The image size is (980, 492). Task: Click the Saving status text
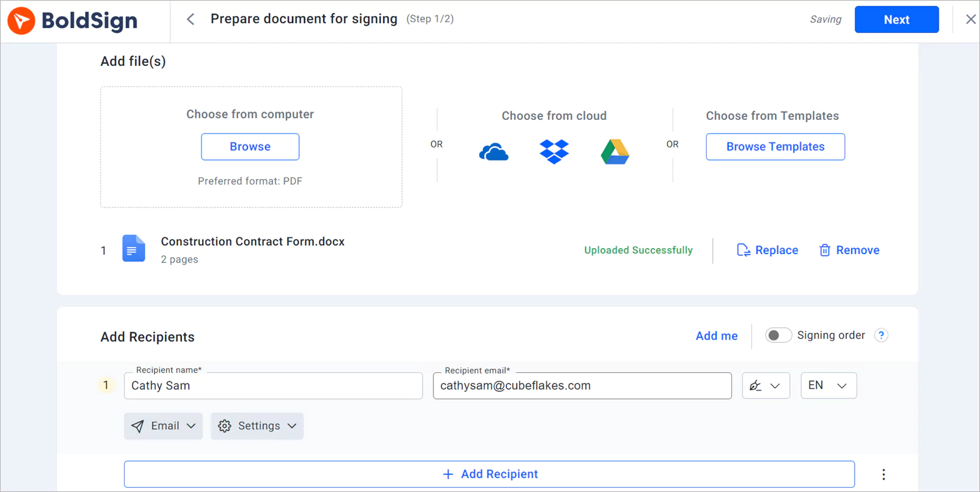click(825, 20)
